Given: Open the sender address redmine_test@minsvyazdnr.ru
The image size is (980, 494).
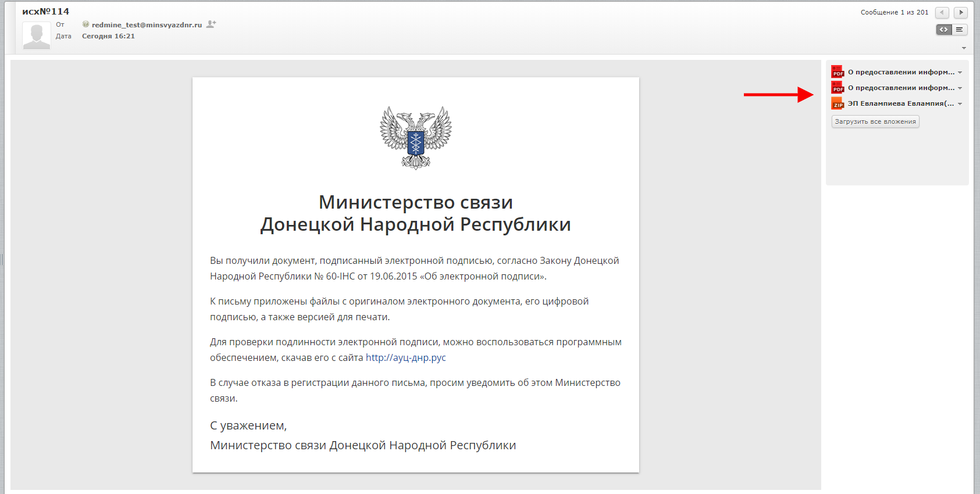Looking at the screenshot, I should pos(147,25).
